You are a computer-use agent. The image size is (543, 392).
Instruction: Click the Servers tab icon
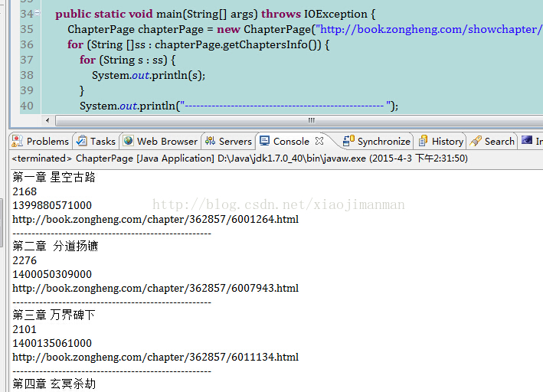pyautogui.click(x=210, y=141)
